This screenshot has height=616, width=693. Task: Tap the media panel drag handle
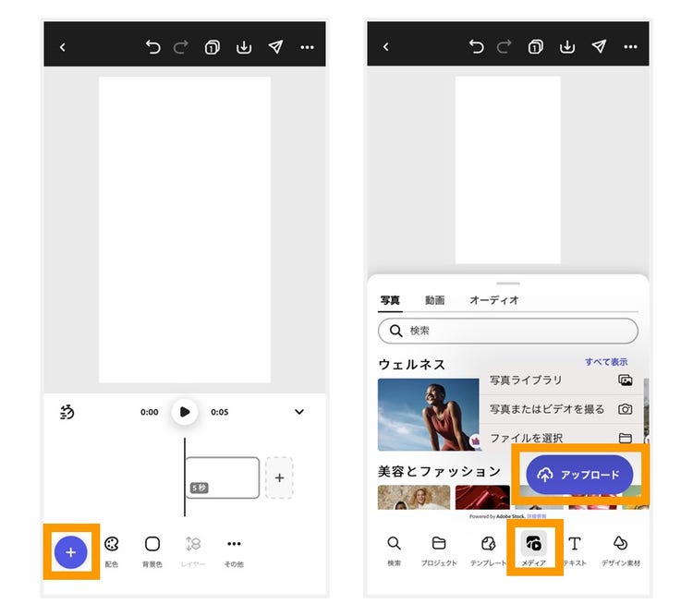point(508,284)
